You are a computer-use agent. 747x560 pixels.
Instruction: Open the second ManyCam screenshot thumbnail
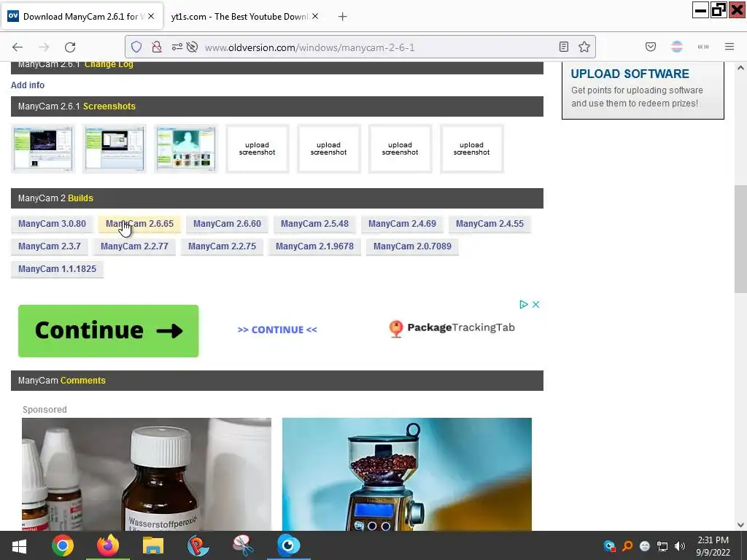tap(115, 149)
